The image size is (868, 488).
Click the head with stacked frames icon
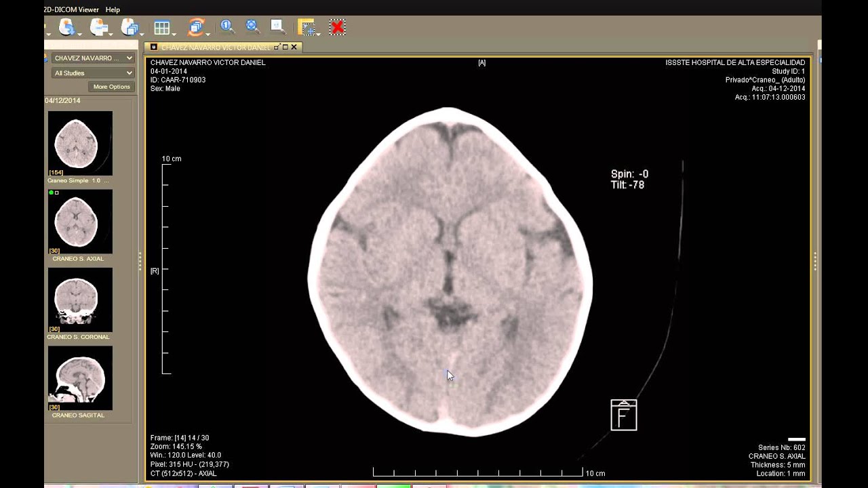[129, 27]
